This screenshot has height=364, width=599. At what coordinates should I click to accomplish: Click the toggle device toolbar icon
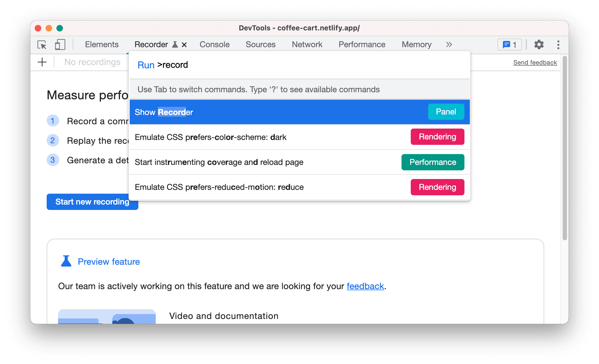[x=60, y=44]
